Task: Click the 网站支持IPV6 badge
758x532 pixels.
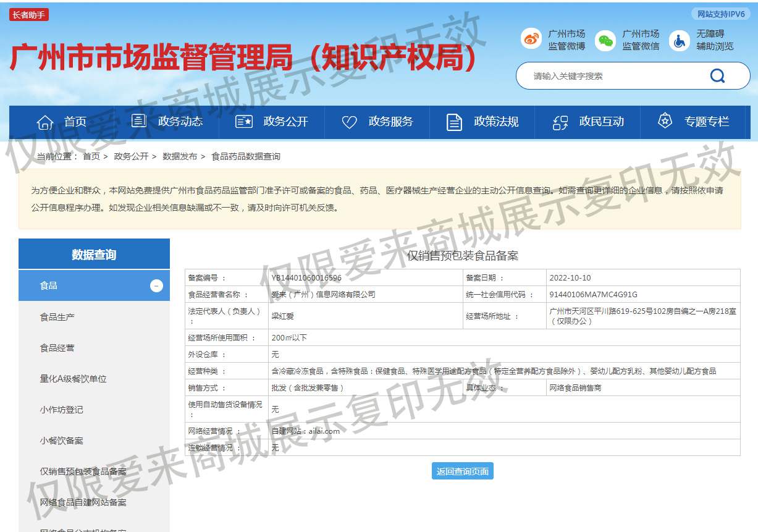Action: tap(721, 14)
